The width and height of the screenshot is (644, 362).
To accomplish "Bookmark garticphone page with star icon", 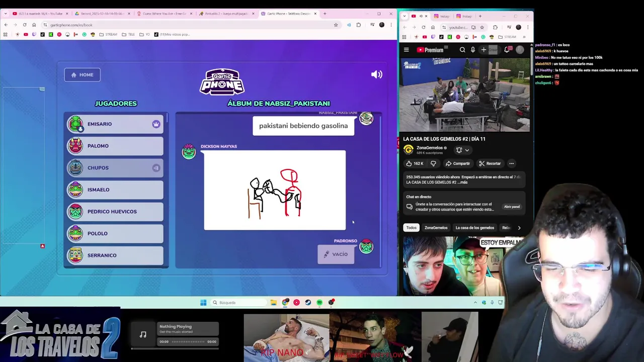I will tap(336, 25).
